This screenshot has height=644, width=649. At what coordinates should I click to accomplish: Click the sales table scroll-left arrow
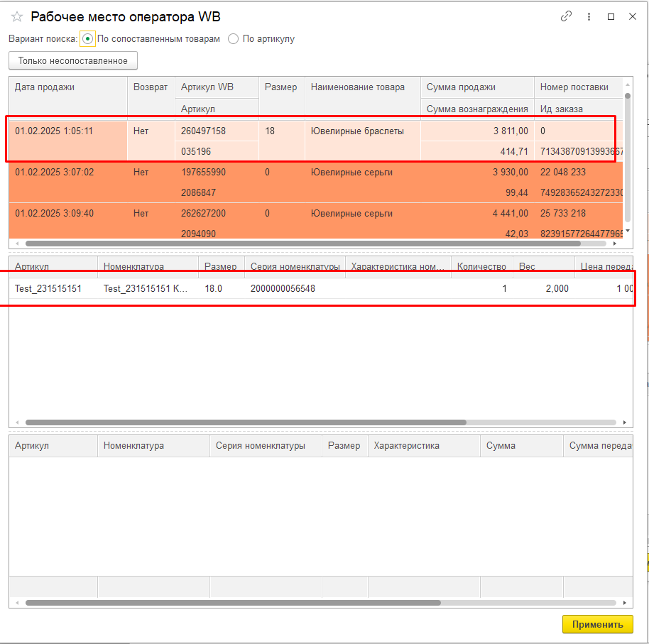17,244
